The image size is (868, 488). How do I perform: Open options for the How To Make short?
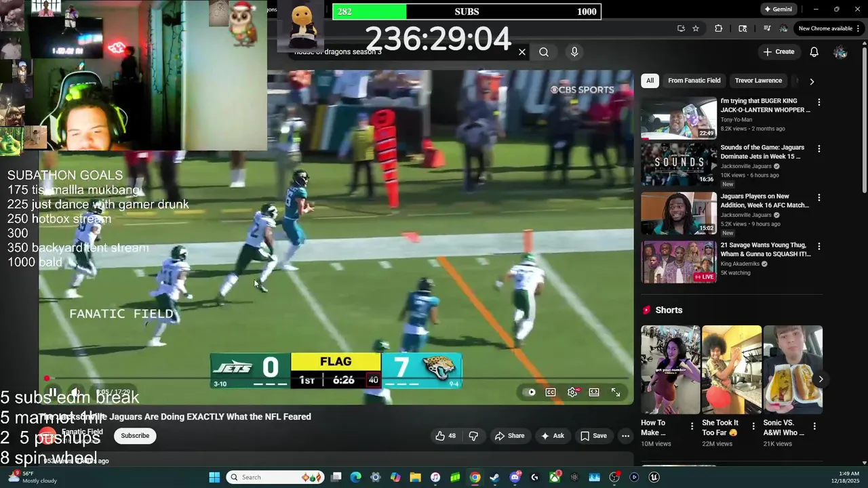click(692, 426)
